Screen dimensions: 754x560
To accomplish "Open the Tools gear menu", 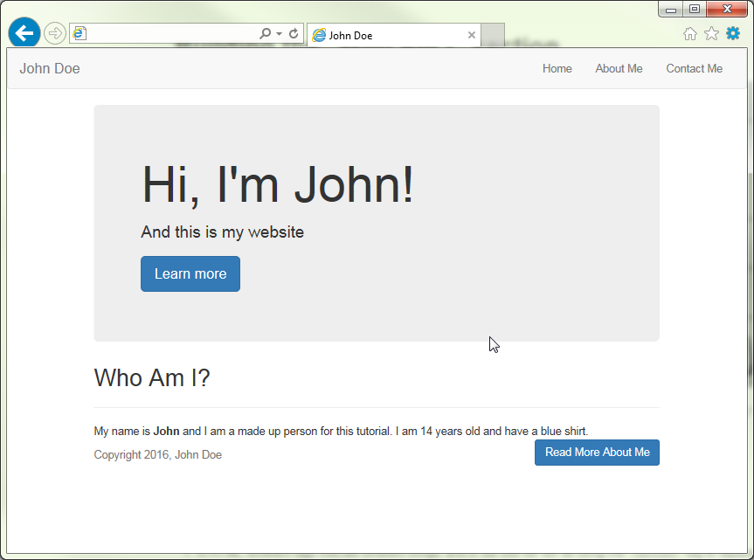I will point(733,33).
